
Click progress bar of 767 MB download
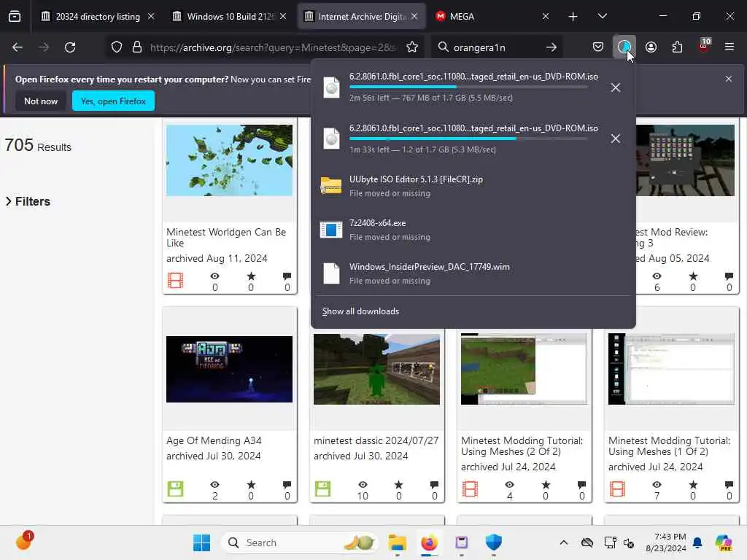tap(468, 87)
